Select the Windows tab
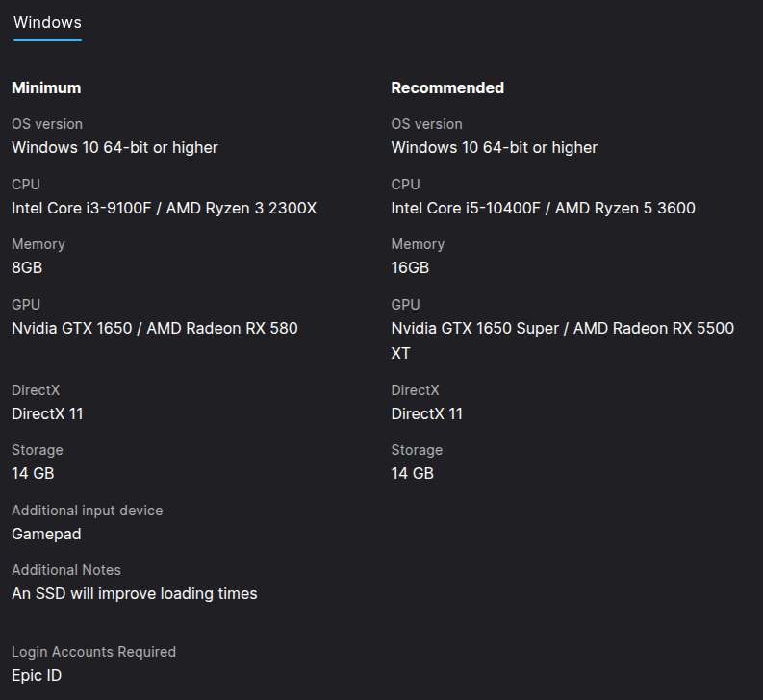This screenshot has height=700, width=763. tap(47, 23)
